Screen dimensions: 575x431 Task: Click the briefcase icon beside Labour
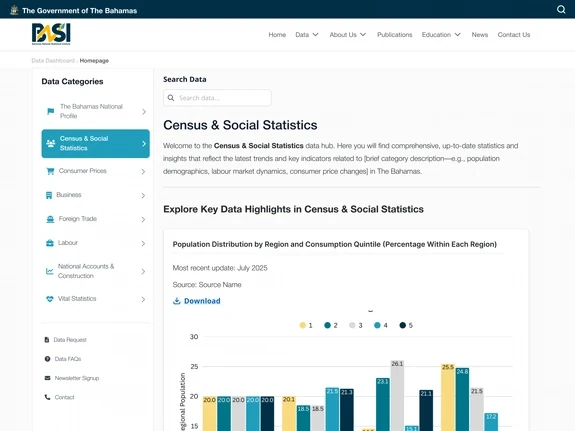pyautogui.click(x=50, y=243)
